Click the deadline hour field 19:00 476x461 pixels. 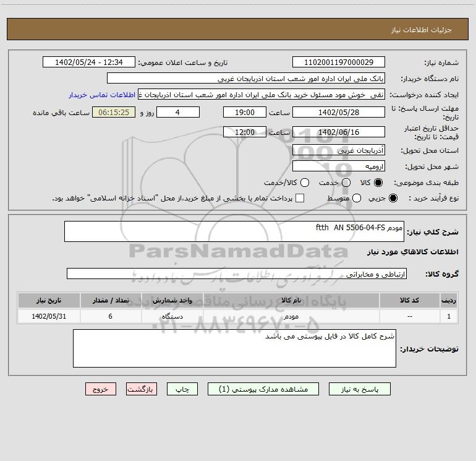245,112
